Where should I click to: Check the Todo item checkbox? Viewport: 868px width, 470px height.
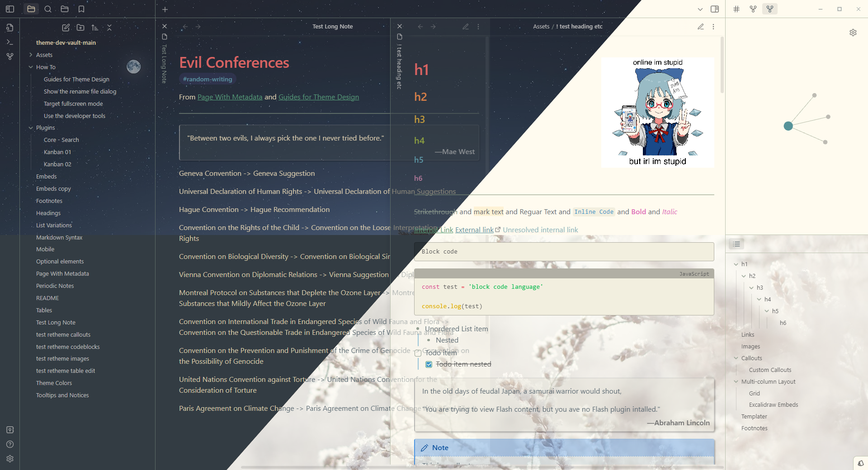(x=418, y=353)
